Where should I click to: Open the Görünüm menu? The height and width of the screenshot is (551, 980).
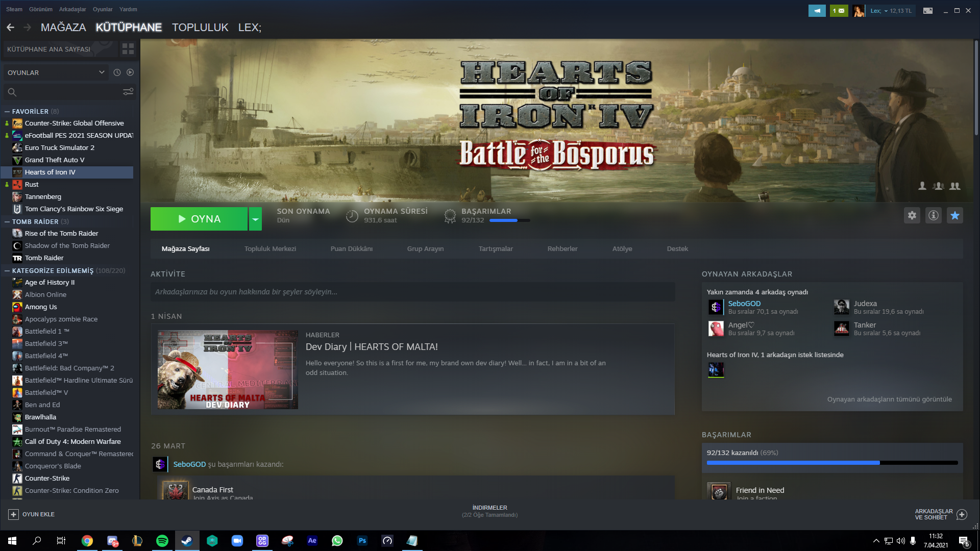click(41, 9)
